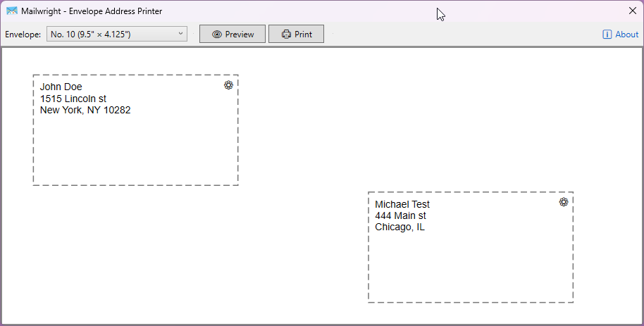This screenshot has width=644, height=326.
Task: Open settings gear of John Doe address box
Action: click(x=228, y=85)
